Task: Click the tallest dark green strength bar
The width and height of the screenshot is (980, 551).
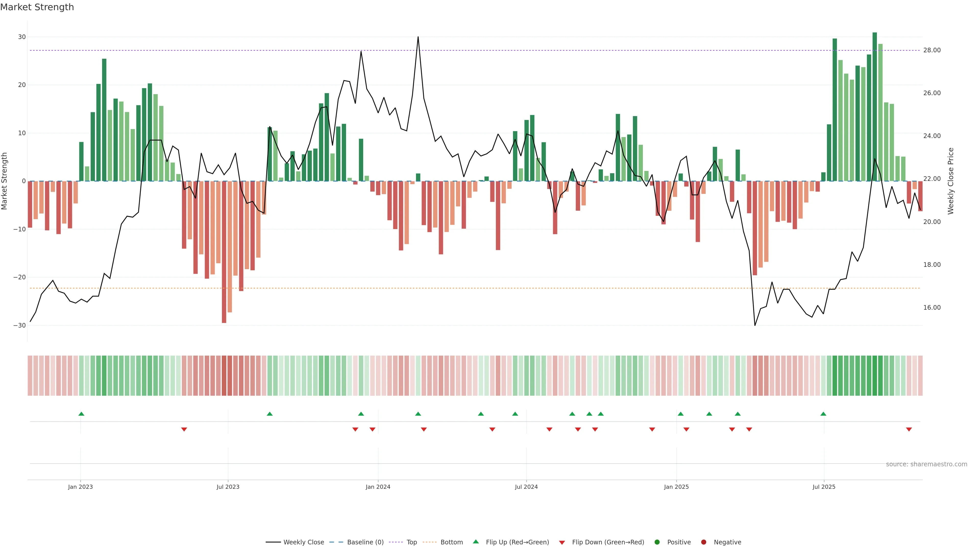Action: (x=875, y=106)
